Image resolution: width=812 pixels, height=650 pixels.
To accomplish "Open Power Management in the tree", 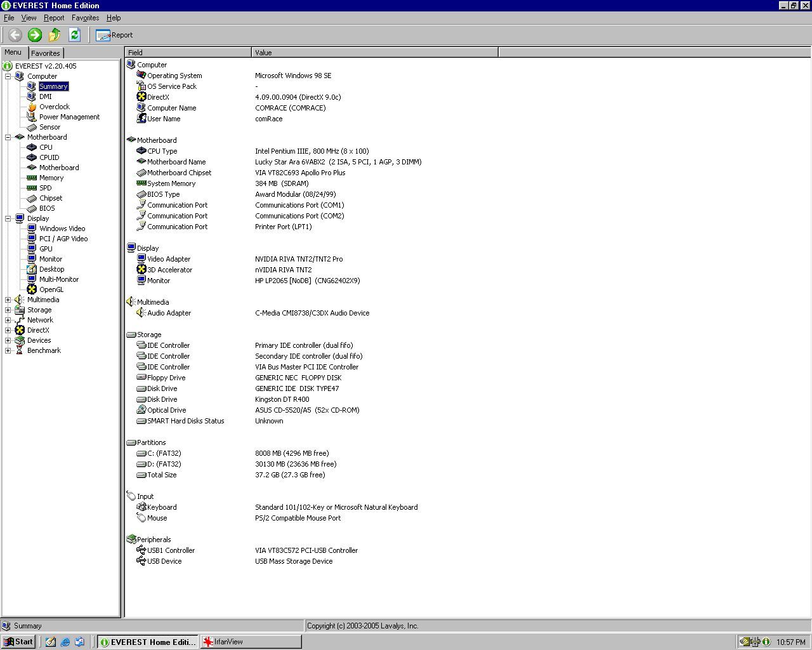I will [x=69, y=117].
